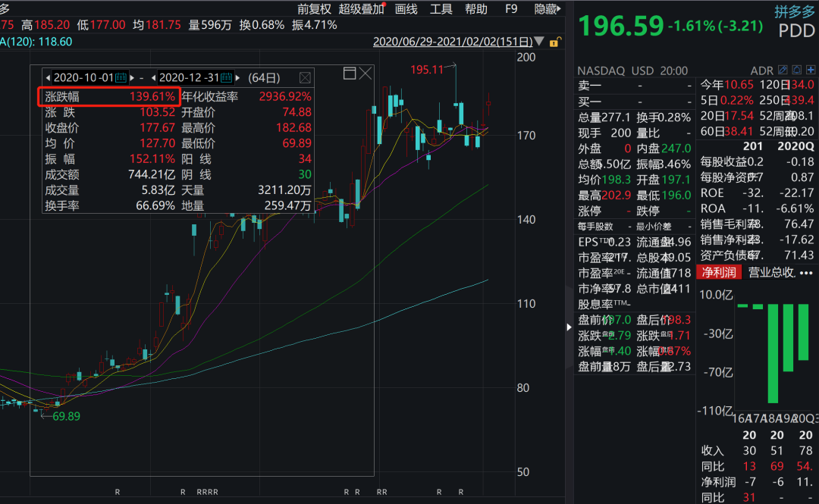Click the edit pencil icon next to ADR
Image resolution: width=819 pixels, height=504 pixels.
point(783,70)
